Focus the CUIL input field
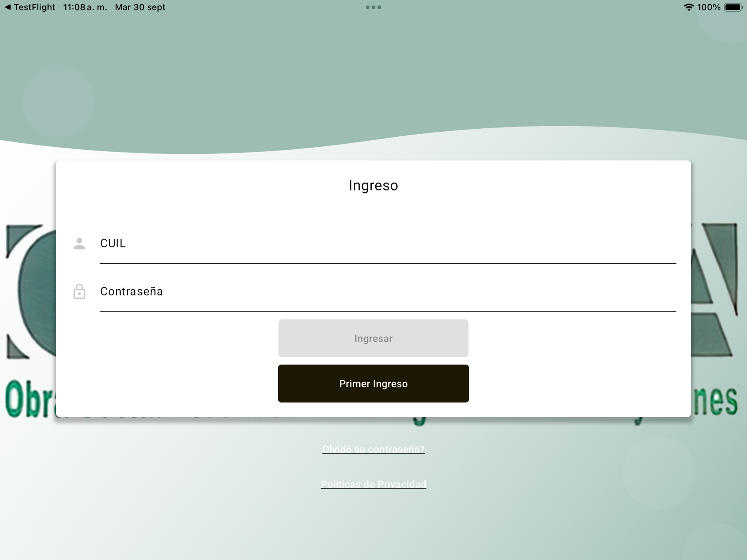The image size is (747, 560). click(388, 243)
